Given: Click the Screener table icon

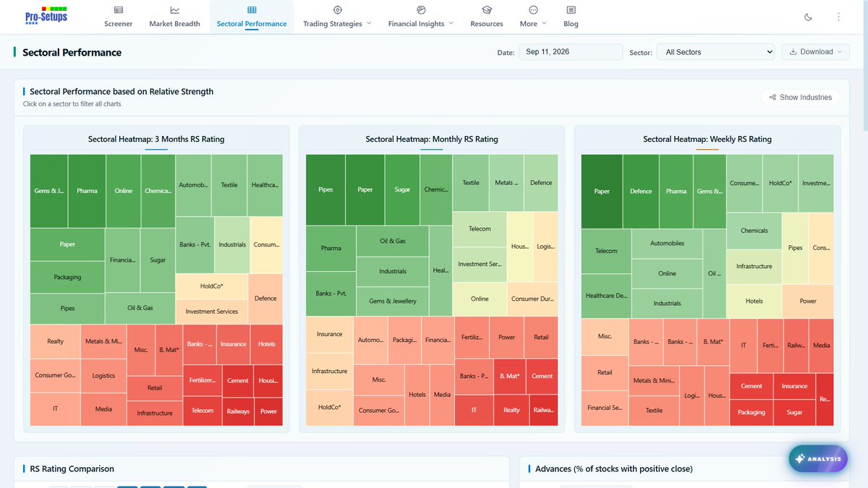Looking at the screenshot, I should click(119, 10).
